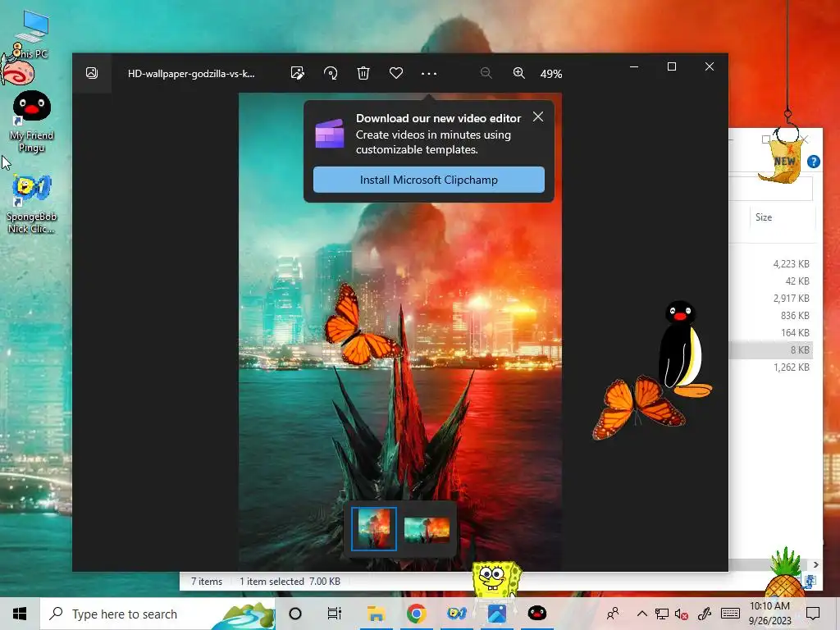The height and width of the screenshot is (630, 840).
Task: Click 1 item selected 7.00 KB status text
Action: 290,582
